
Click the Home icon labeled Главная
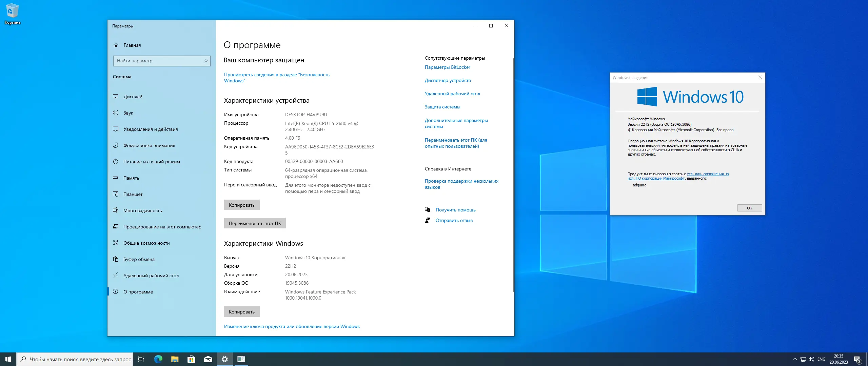(116, 45)
